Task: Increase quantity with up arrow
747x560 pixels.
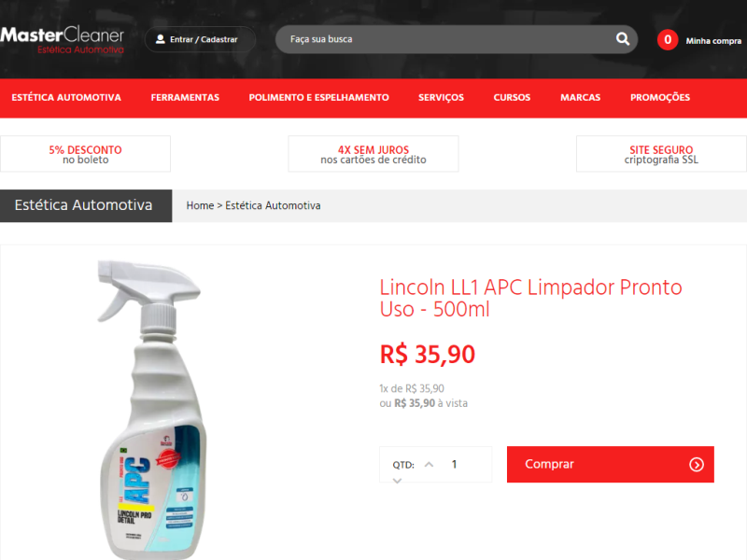Action: pyautogui.click(x=429, y=464)
